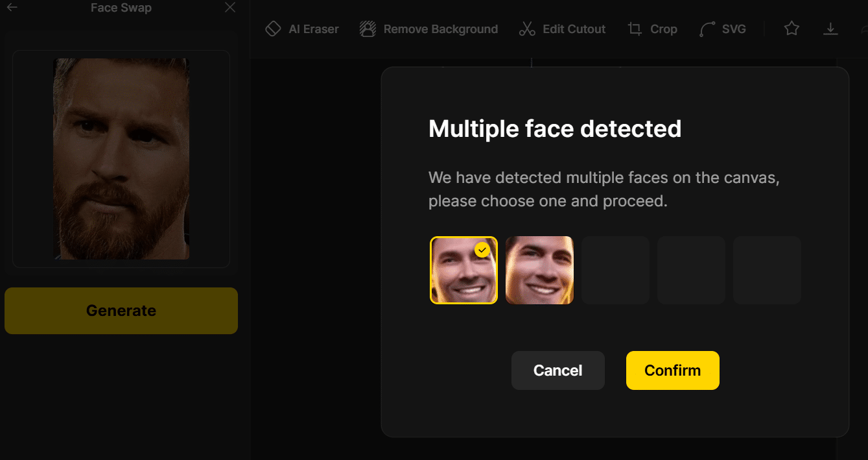Confirm the selected face
868x460 pixels.
pos(673,370)
